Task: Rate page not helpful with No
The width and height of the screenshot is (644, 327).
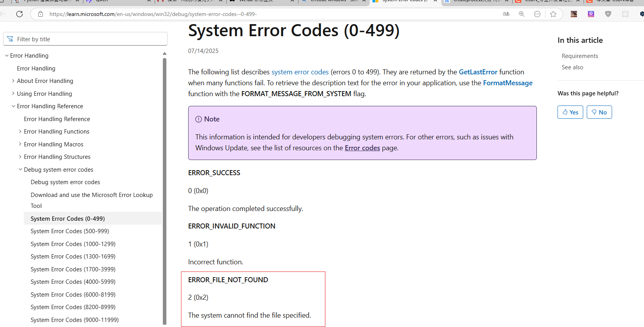Action: point(599,112)
